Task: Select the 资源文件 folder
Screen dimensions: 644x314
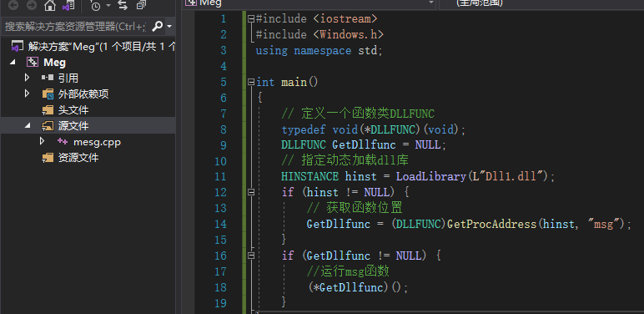Action: pos(78,158)
